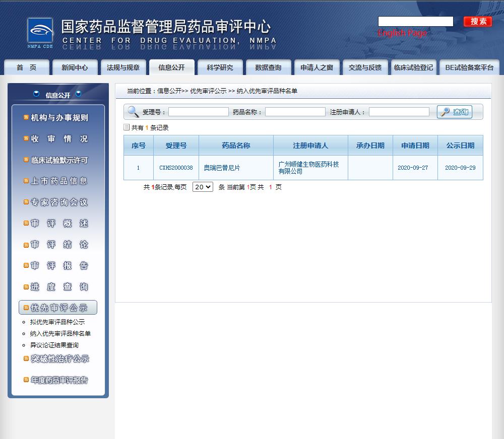This screenshot has height=439, width=504.
Task: Focus the 受理号 input field
Action: coord(198,112)
